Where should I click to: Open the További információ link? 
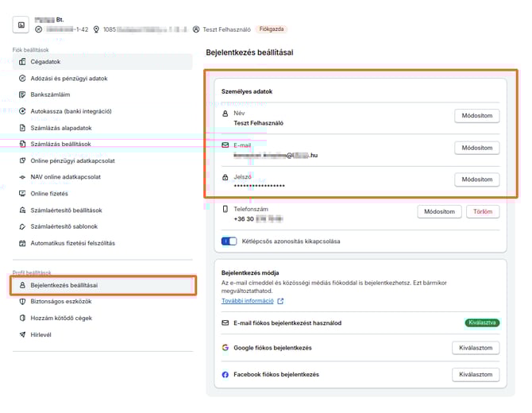click(x=247, y=301)
